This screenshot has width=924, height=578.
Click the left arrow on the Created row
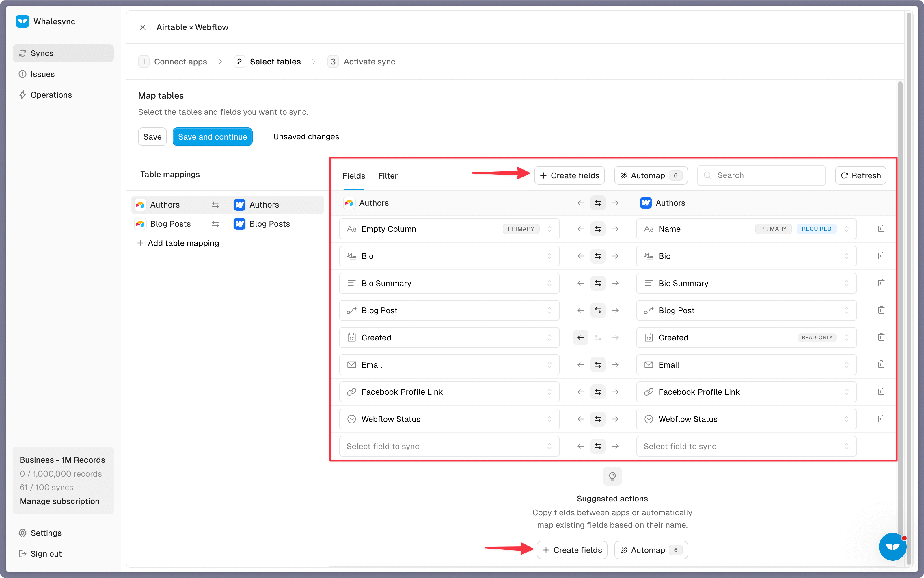(x=580, y=338)
